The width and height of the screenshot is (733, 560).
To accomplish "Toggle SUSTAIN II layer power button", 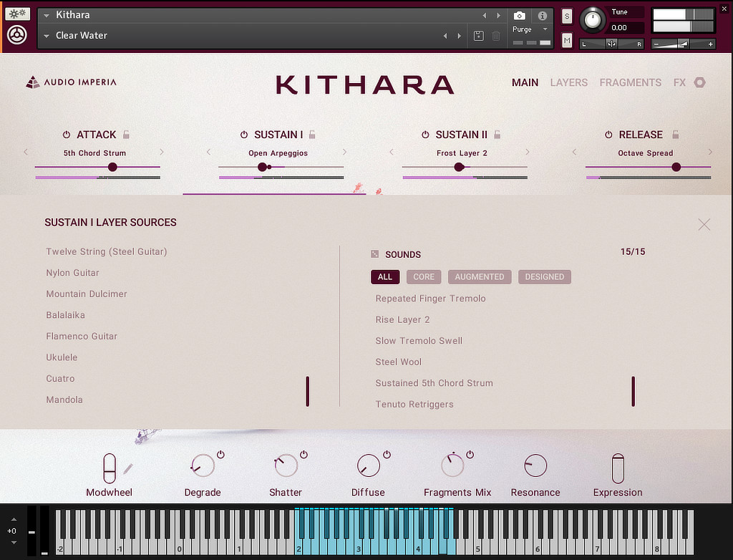I will coord(425,135).
